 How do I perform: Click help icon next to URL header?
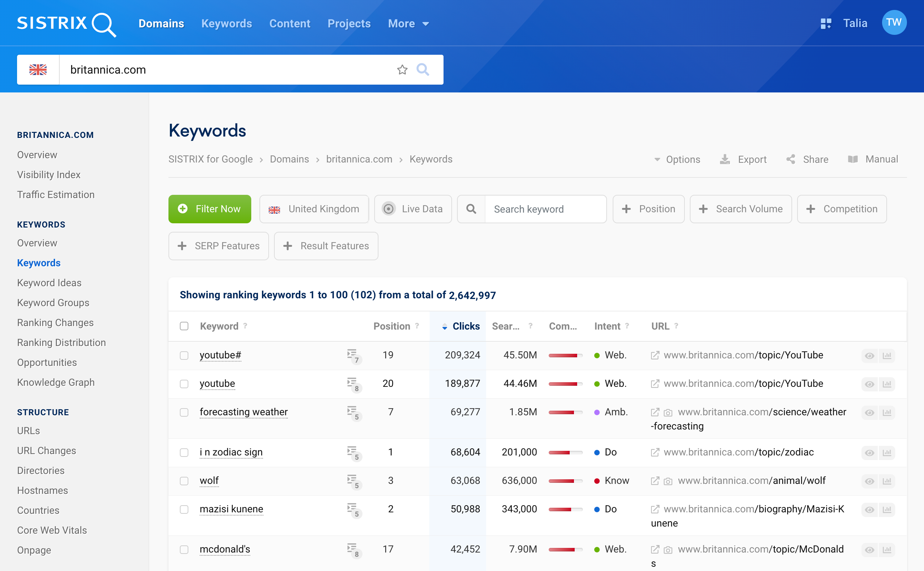coord(676,326)
